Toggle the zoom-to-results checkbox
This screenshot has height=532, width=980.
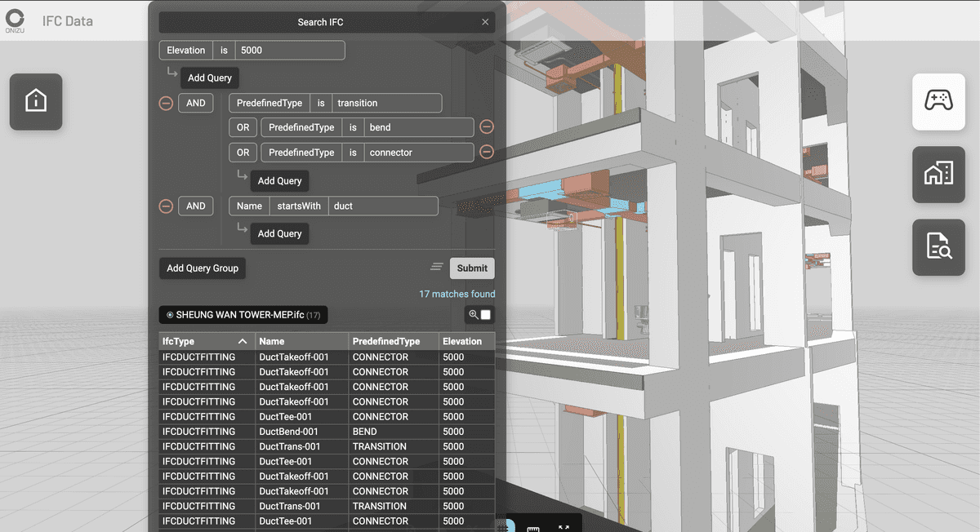pos(486,315)
